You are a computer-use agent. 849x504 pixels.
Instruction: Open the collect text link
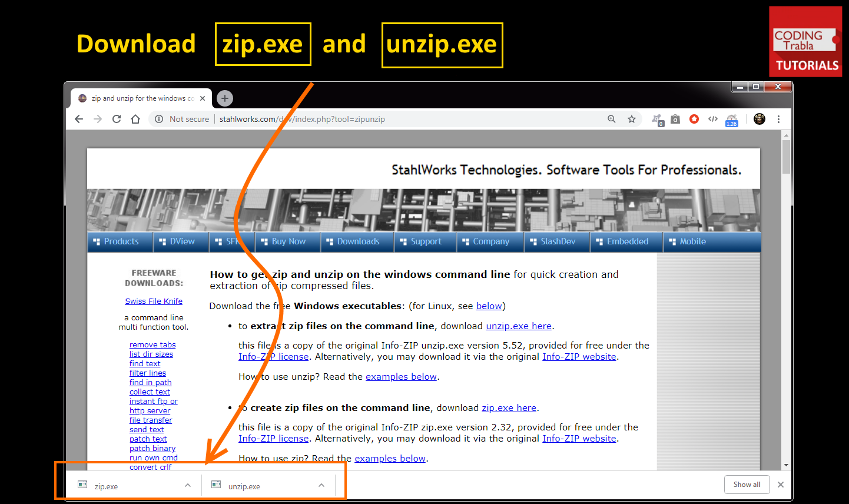[150, 392]
